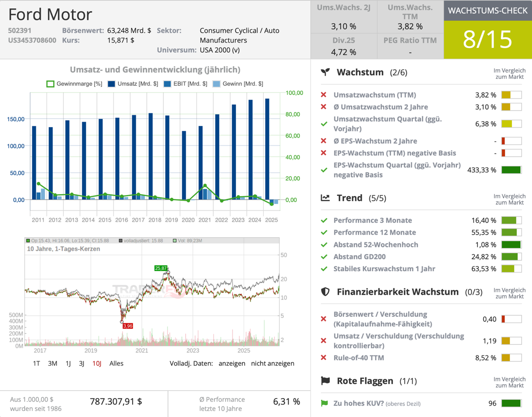532x417 pixels.
Task: Click the 6,31 % ten-year performance value
Action: [x=286, y=402]
